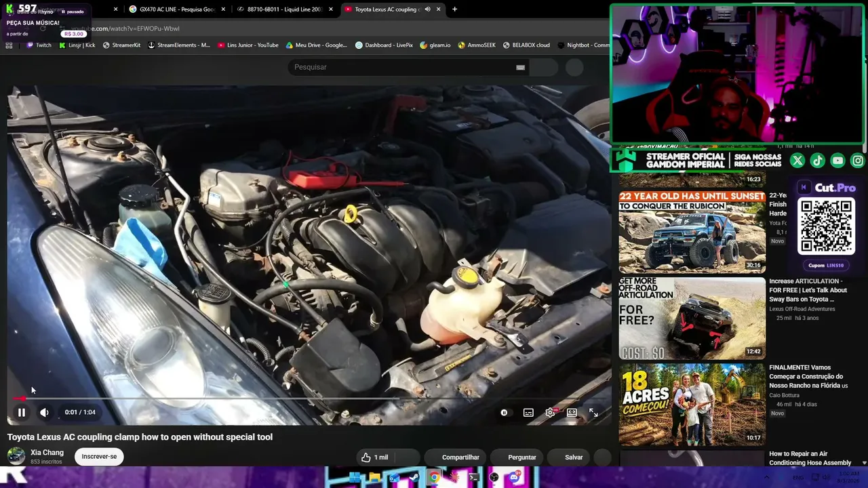Image resolution: width=868 pixels, height=488 pixels.
Task: Open the AmmoSEEK bookmark
Action: 477,45
